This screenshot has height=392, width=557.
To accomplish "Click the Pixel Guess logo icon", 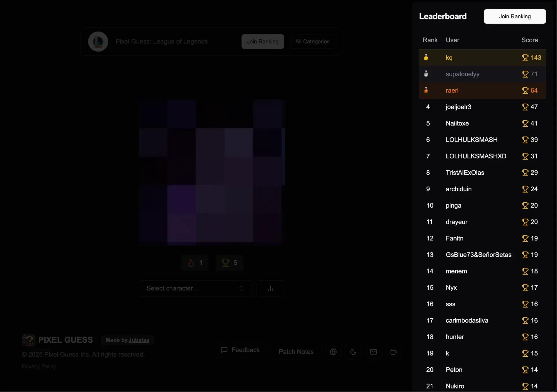I will 28,340.
